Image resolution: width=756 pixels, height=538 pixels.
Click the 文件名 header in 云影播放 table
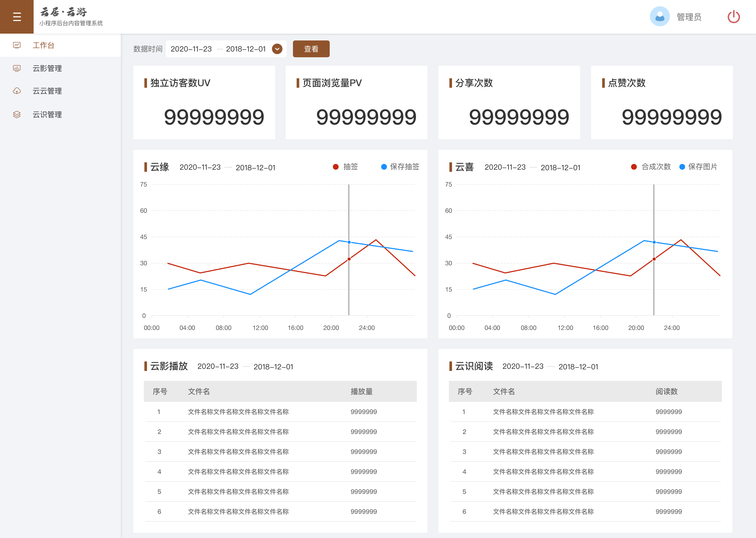pos(199,391)
